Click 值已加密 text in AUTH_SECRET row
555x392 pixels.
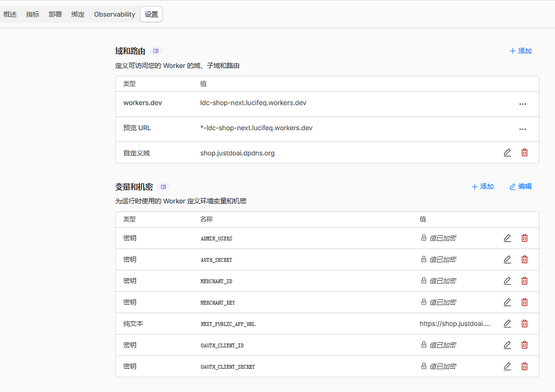442,260
